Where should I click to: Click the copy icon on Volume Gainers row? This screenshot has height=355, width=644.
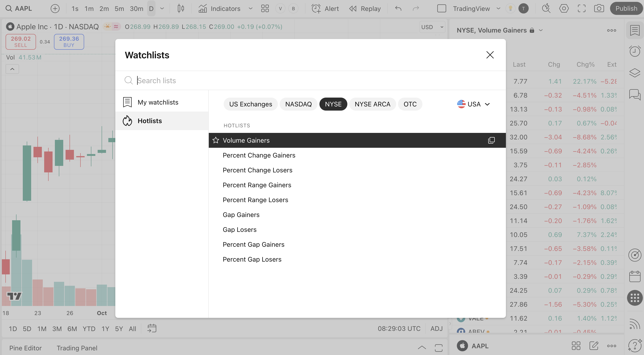[491, 140]
